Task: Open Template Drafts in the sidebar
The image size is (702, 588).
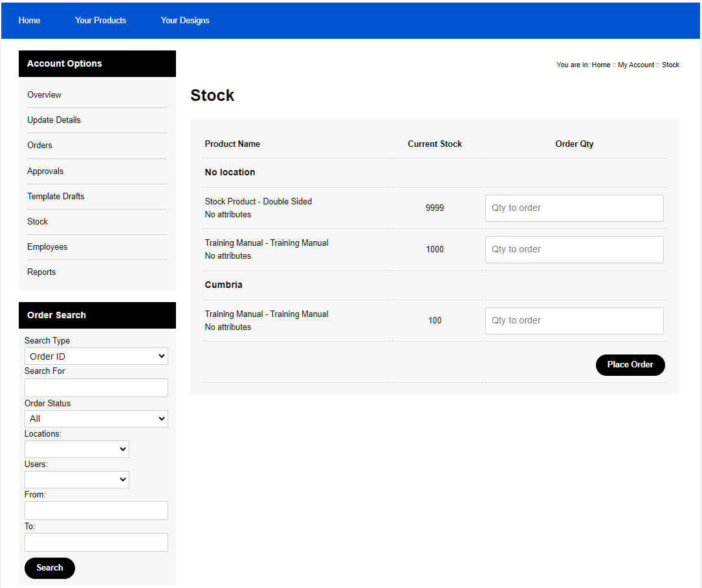Action: pos(56,196)
